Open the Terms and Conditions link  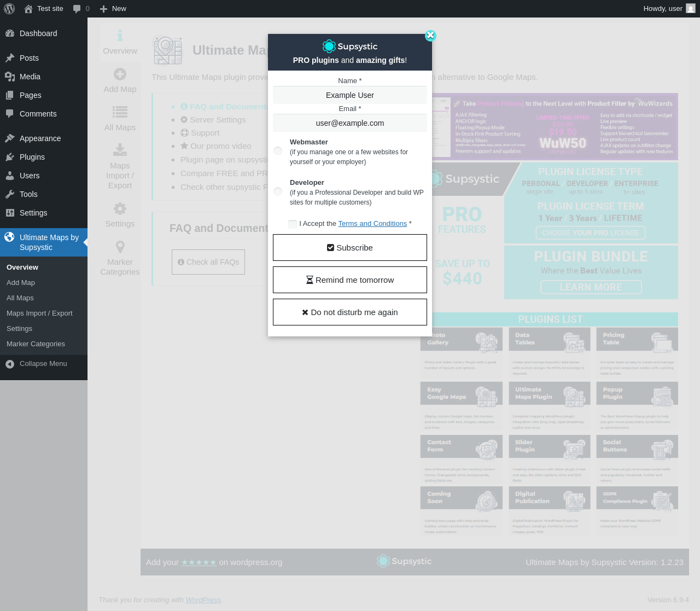point(372,224)
